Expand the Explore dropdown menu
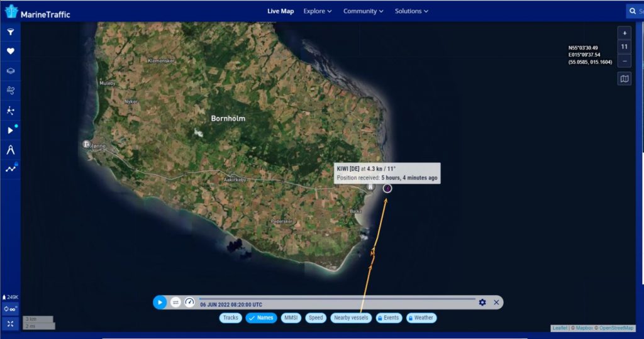 [x=318, y=11]
